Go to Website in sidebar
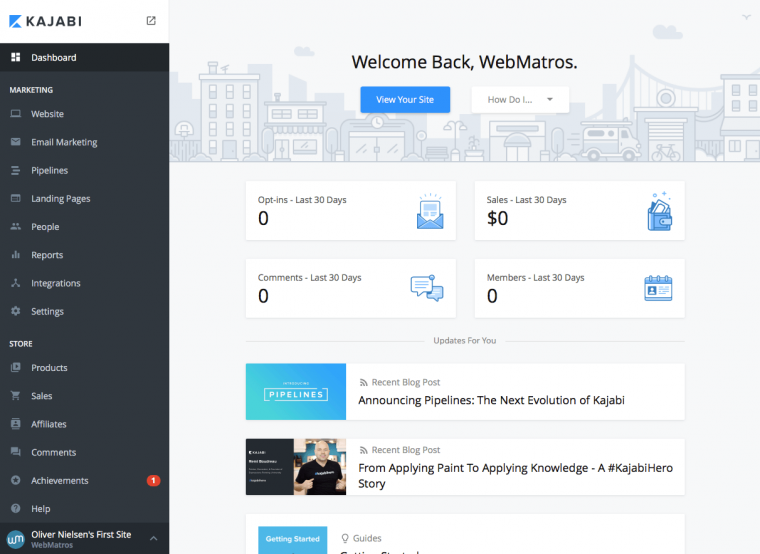This screenshot has height=554, width=760. point(84,114)
